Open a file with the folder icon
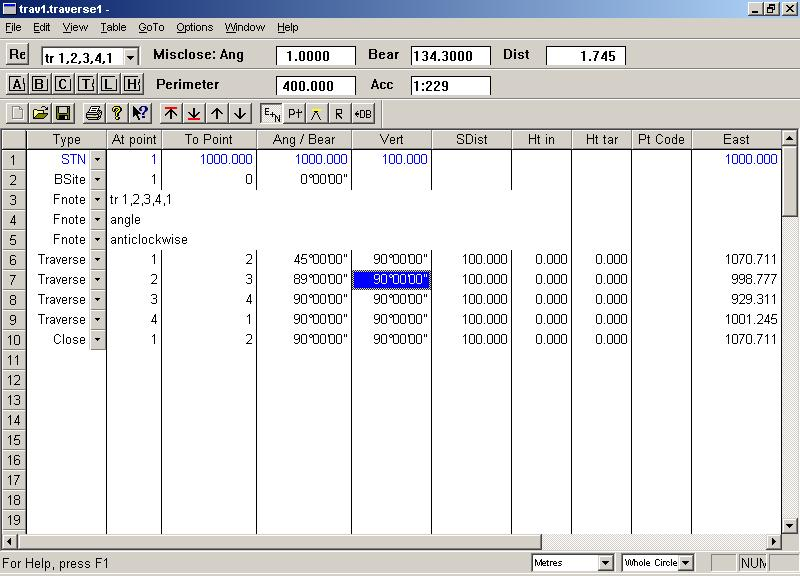Viewport: 800px width, 576px height. pos(40,114)
